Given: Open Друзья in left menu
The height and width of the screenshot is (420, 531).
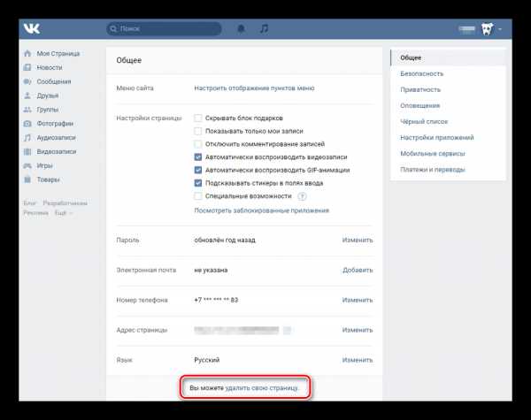Looking at the screenshot, I should pyautogui.click(x=48, y=95).
